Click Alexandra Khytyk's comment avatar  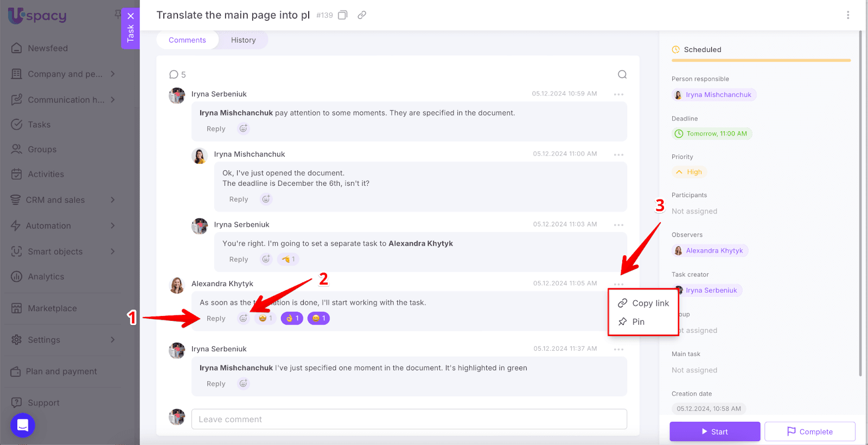click(x=177, y=285)
